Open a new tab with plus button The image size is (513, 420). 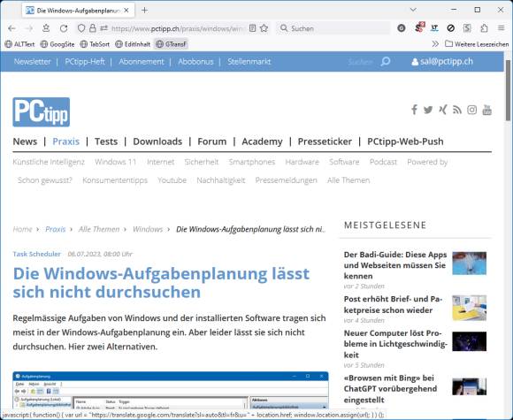(144, 11)
